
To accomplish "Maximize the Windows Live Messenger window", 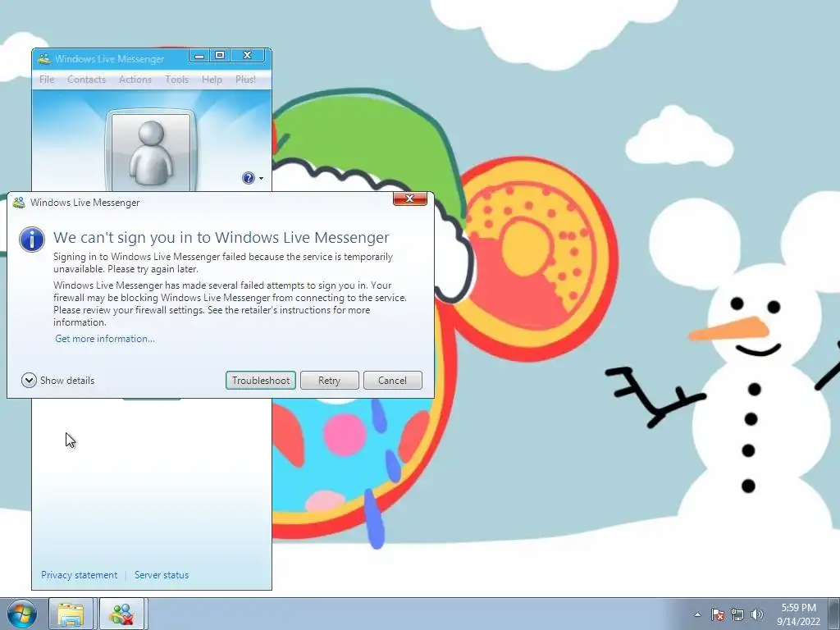I will point(220,55).
